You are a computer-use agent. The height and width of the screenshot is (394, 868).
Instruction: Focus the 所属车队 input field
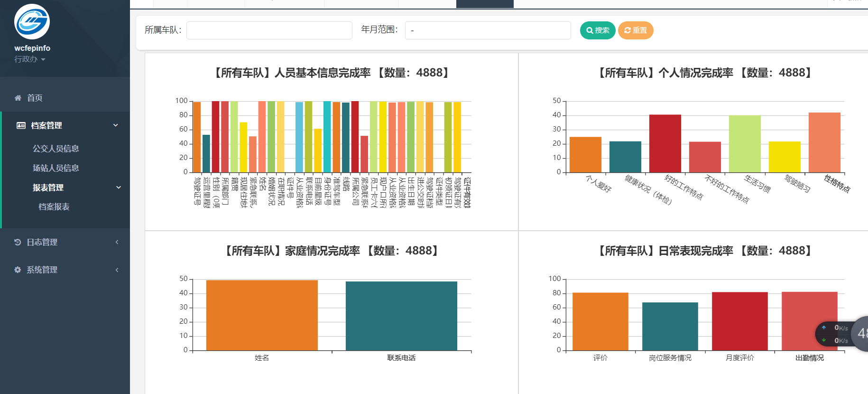[269, 30]
